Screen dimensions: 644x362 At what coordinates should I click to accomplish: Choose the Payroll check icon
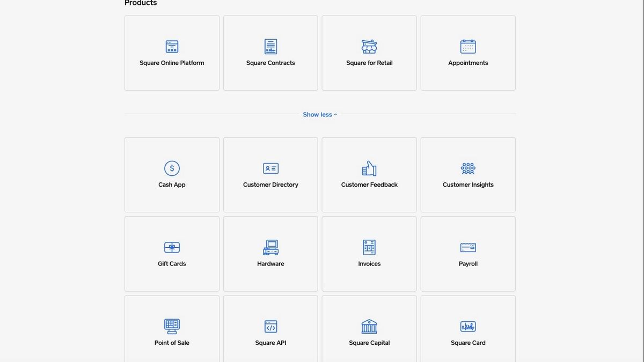tap(468, 247)
